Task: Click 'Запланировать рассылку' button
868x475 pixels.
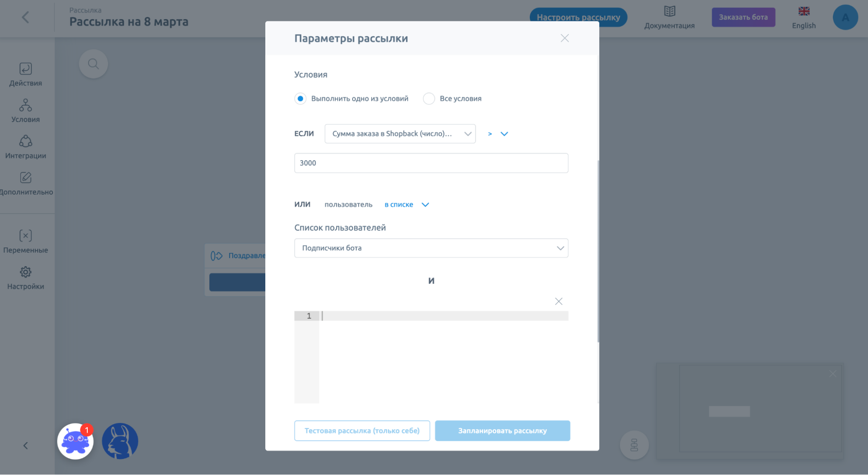Action: 502,430
